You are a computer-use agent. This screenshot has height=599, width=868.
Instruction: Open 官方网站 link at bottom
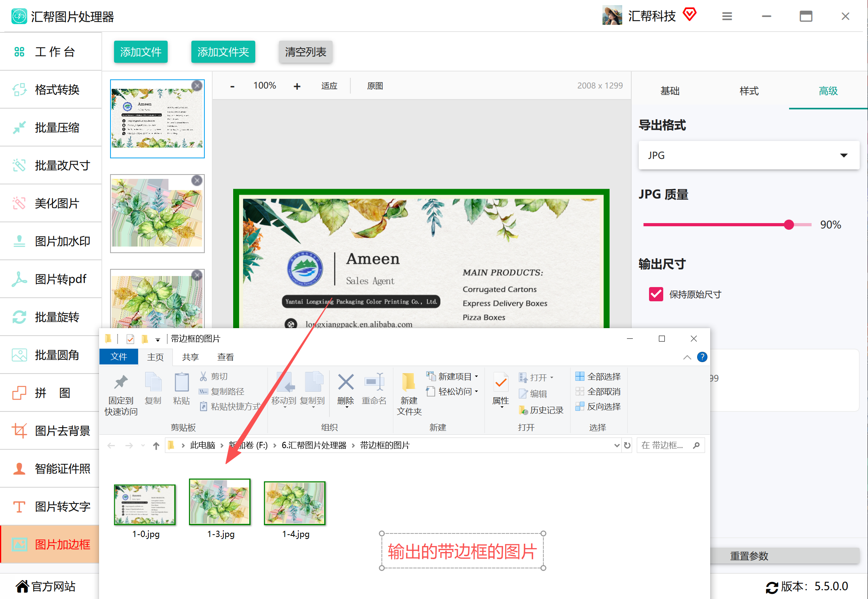click(45, 586)
